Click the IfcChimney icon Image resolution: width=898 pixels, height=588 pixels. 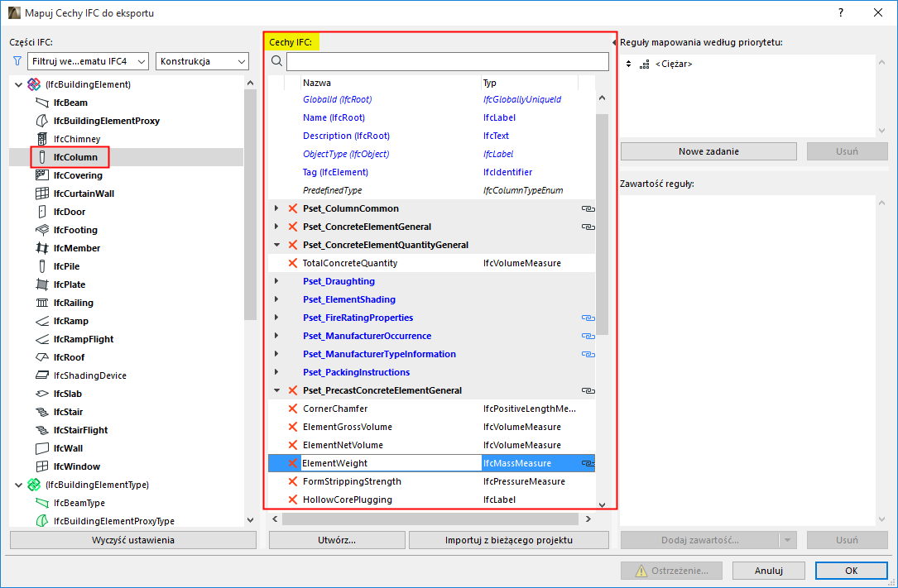(x=42, y=139)
